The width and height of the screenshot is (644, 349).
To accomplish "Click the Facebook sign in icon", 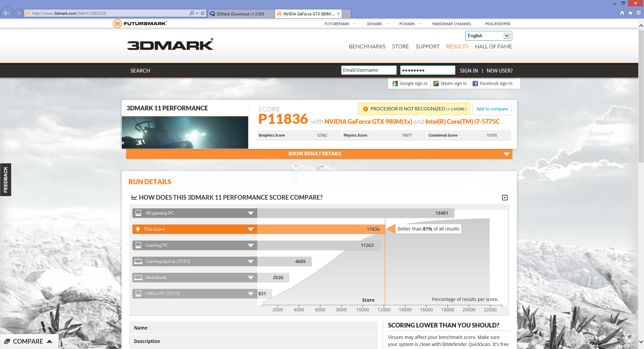I will click(475, 84).
